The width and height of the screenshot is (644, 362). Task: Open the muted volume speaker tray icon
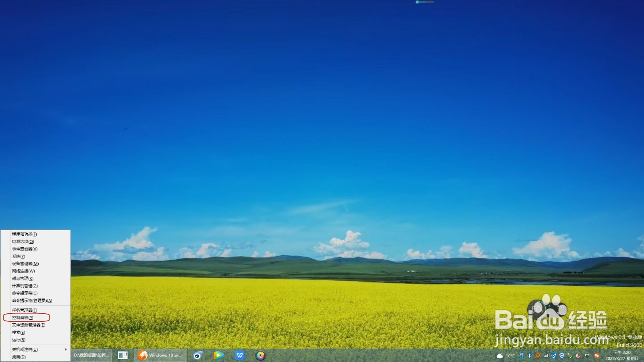tap(578, 356)
